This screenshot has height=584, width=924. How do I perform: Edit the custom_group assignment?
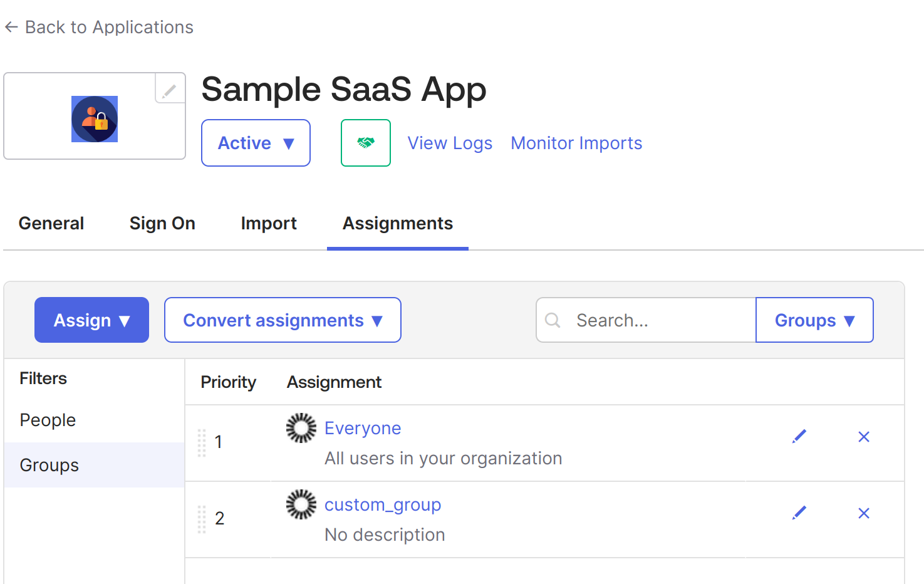coord(799,513)
